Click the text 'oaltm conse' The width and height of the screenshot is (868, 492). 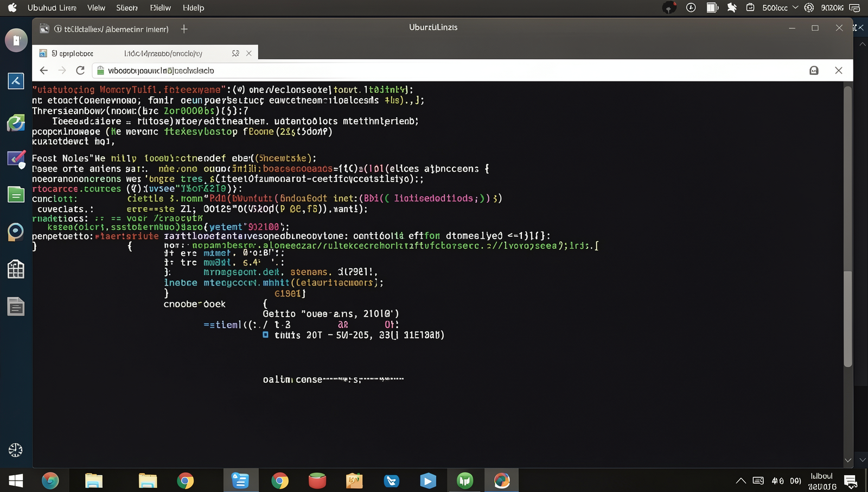[x=293, y=379]
